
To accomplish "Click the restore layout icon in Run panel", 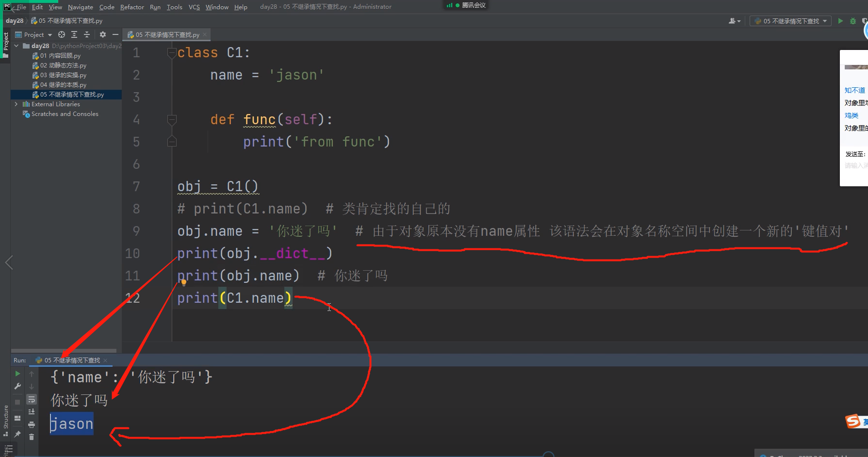I will [x=17, y=418].
